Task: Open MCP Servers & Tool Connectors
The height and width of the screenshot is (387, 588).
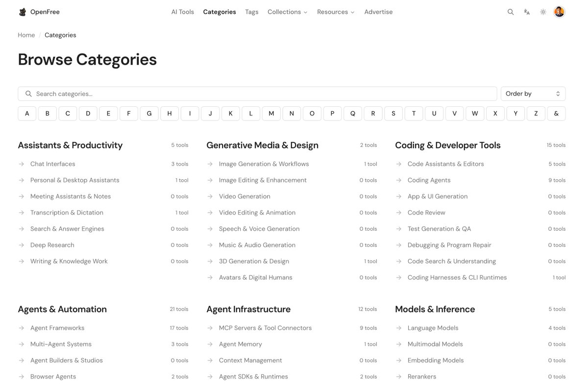Action: [x=265, y=328]
